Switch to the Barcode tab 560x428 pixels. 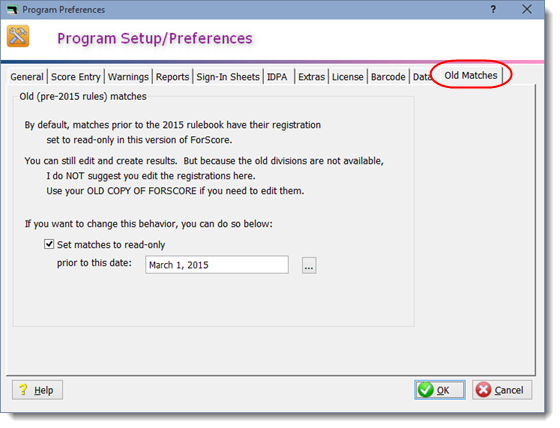(388, 77)
